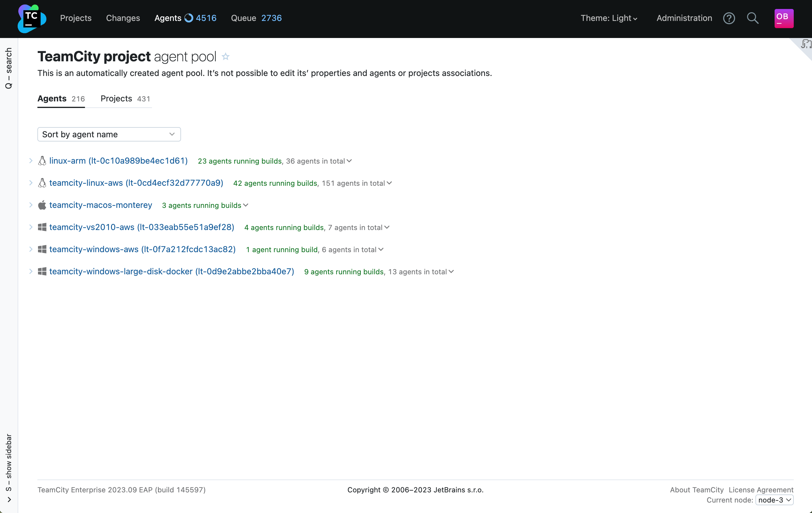Click the search magnifier icon
This screenshot has width=812, height=513.
752,18
